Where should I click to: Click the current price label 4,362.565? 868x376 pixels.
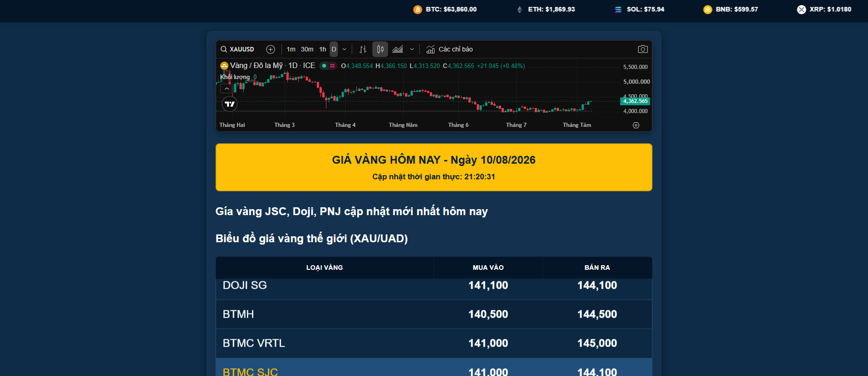(635, 101)
